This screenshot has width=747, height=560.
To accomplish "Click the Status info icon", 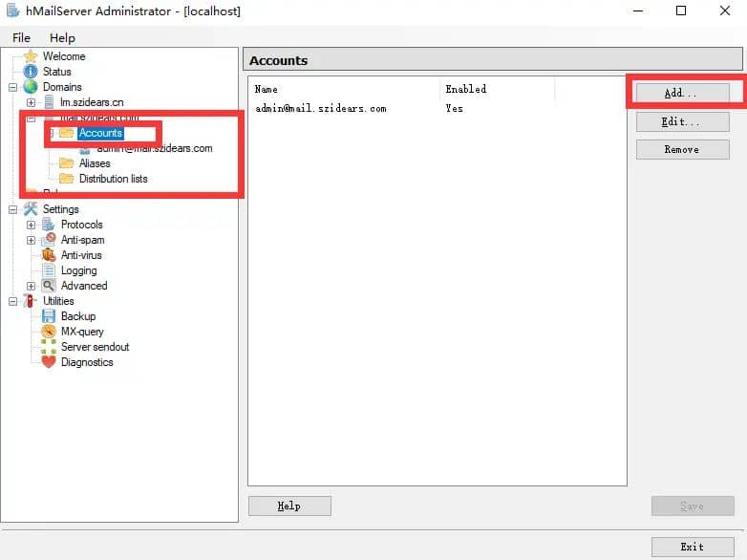I will point(31,72).
